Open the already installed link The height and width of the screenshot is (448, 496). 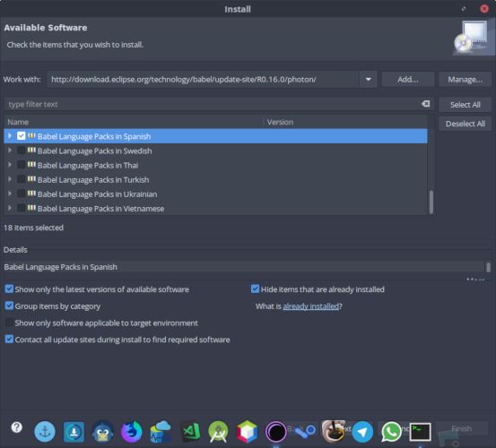[310, 306]
